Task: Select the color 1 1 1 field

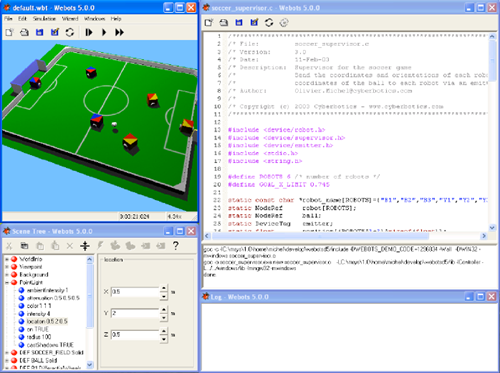Action: pyautogui.click(x=39, y=306)
